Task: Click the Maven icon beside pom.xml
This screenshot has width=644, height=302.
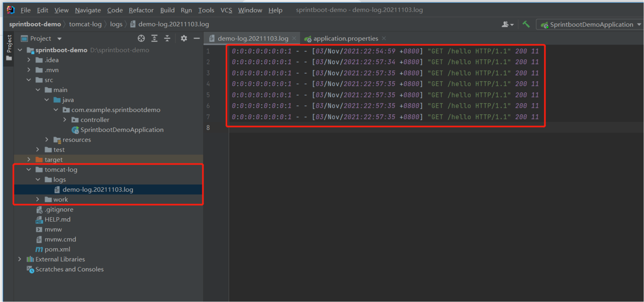Action: 39,249
